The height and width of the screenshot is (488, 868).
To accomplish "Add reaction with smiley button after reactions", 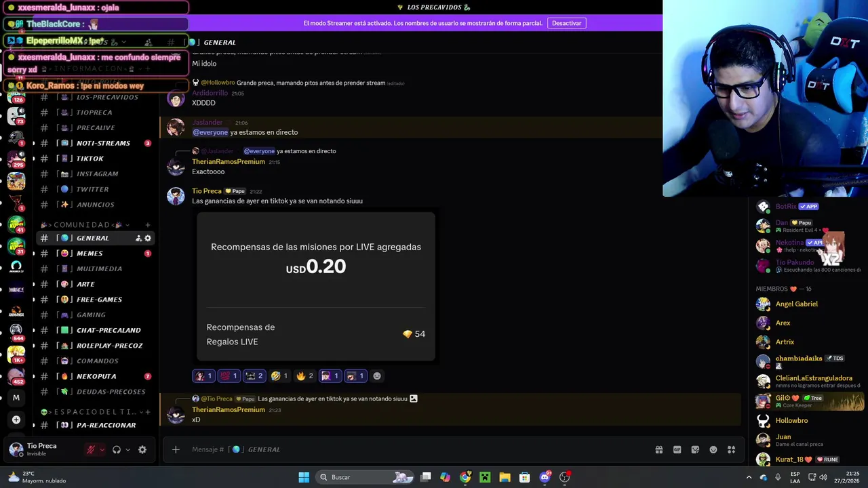I will point(377,375).
